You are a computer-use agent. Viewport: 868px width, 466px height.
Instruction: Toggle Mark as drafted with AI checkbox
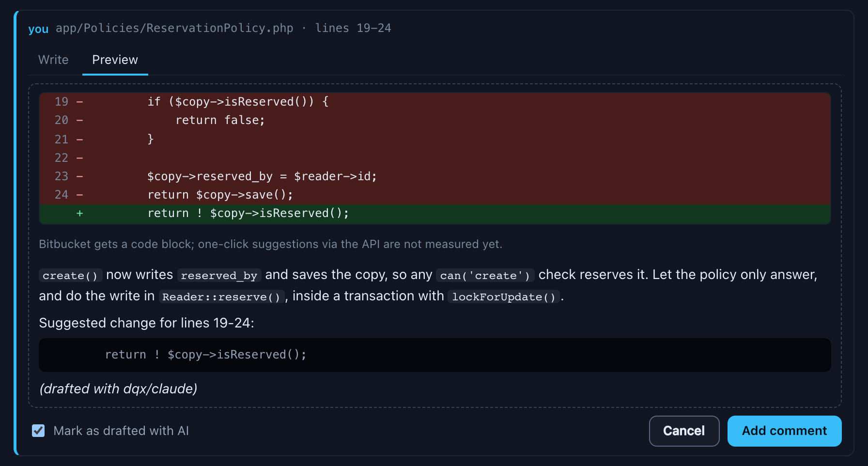click(38, 431)
